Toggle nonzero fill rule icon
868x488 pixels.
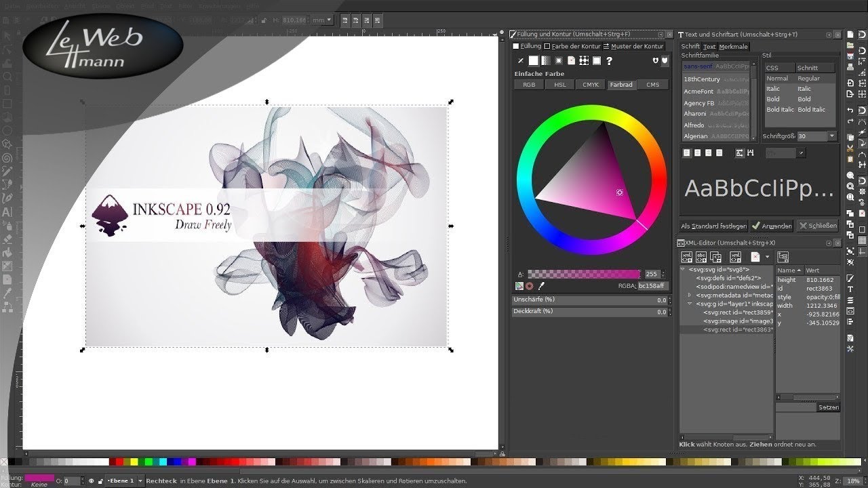665,60
